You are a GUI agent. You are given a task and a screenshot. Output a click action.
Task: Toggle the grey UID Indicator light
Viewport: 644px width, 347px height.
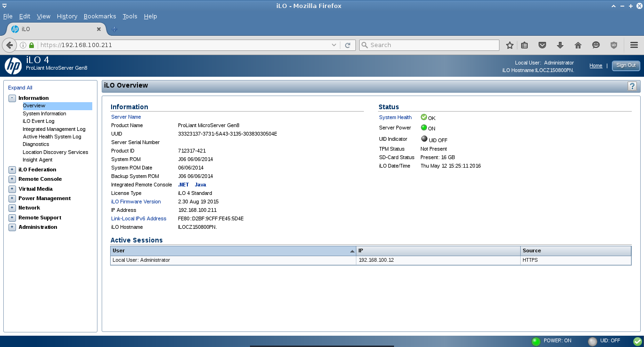point(424,139)
